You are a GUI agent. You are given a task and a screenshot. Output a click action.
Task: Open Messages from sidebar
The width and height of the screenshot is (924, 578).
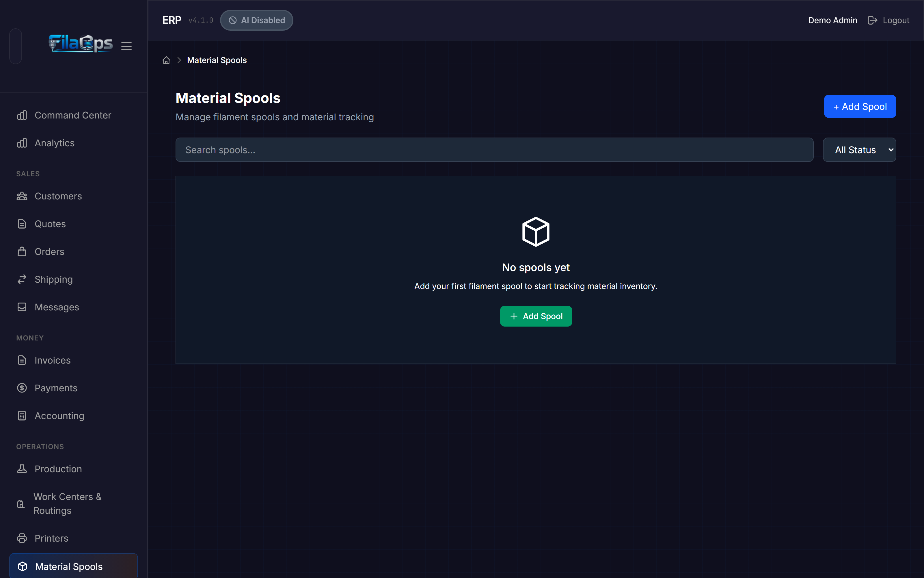click(73, 307)
